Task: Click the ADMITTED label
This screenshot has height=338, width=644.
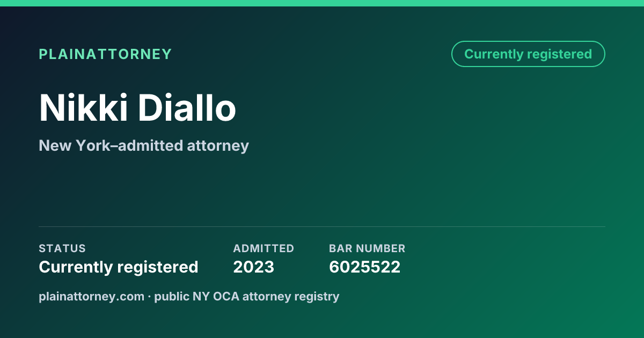Action: pyautogui.click(x=264, y=248)
